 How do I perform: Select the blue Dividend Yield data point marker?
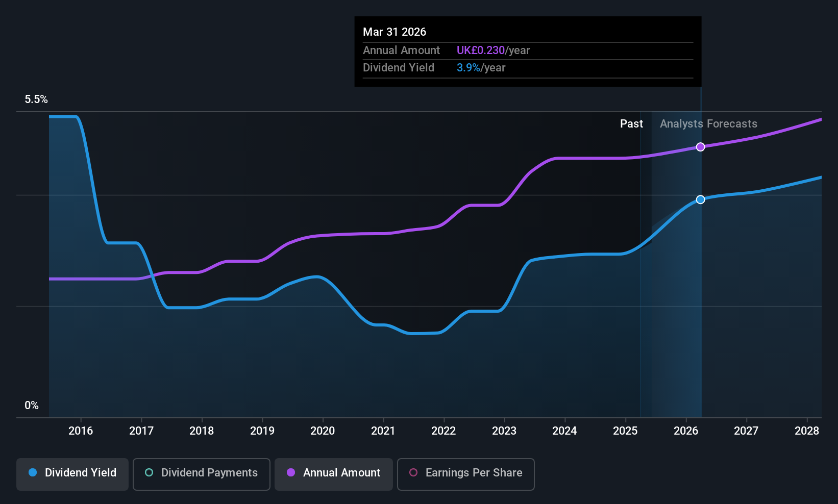701,199
